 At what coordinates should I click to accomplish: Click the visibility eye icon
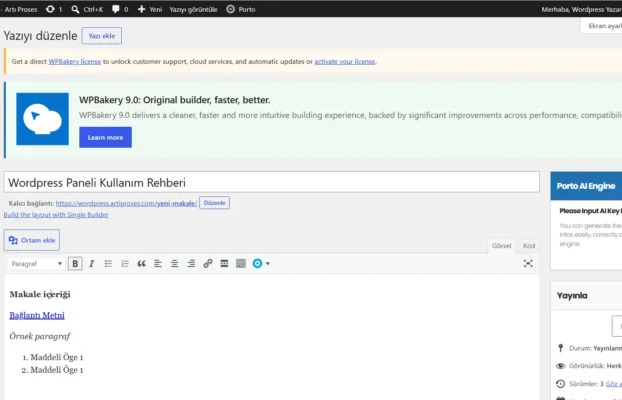click(561, 366)
